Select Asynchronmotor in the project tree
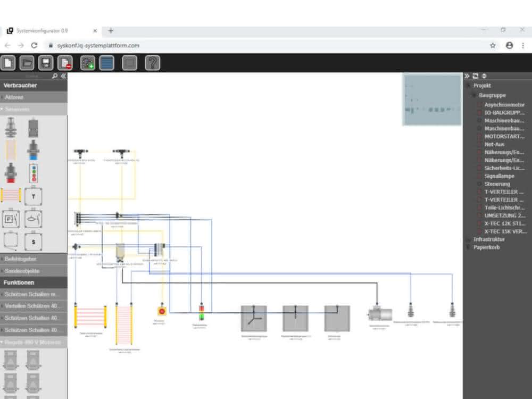Image resolution: width=532 pixels, height=399 pixels. [504, 105]
